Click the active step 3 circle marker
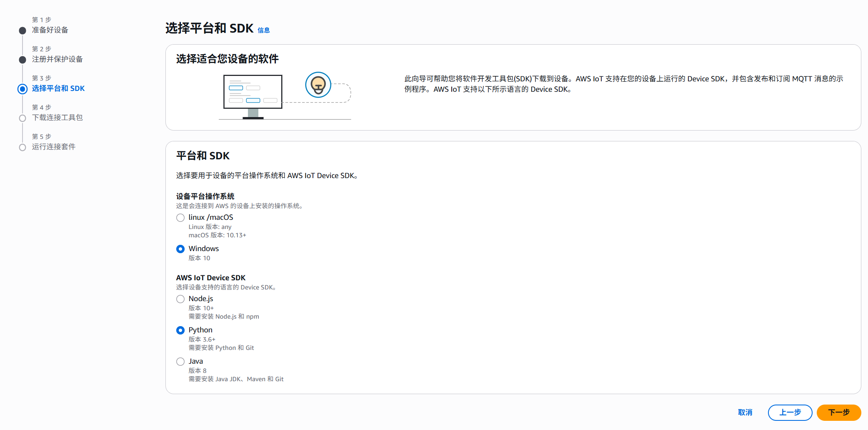Screen dimensions: 868x430 click(x=23, y=89)
